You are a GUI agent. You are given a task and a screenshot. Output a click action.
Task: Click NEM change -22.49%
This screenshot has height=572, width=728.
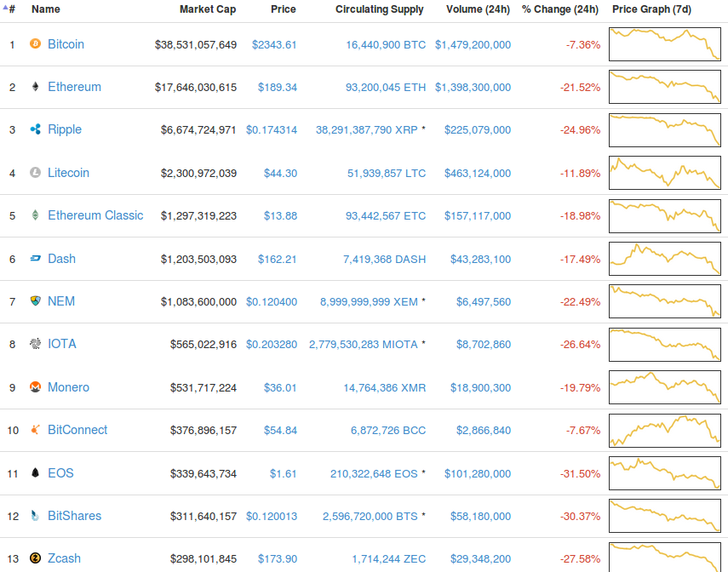click(580, 302)
